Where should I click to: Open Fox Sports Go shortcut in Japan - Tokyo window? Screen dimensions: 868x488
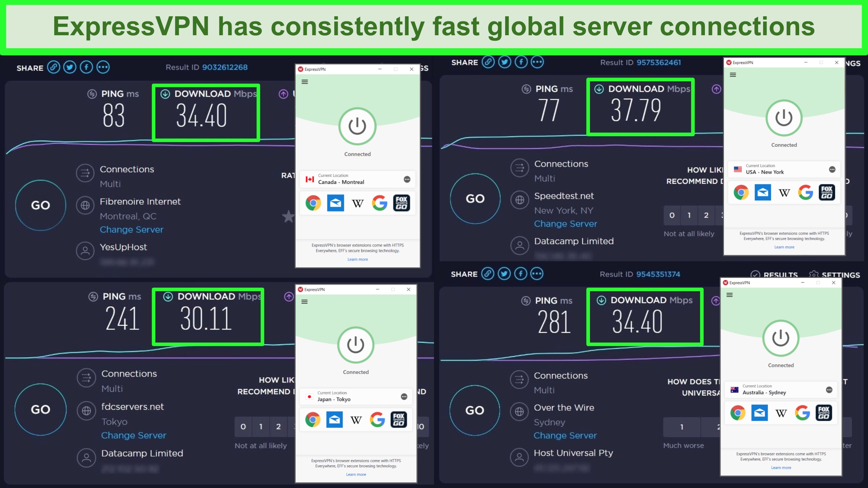(399, 420)
